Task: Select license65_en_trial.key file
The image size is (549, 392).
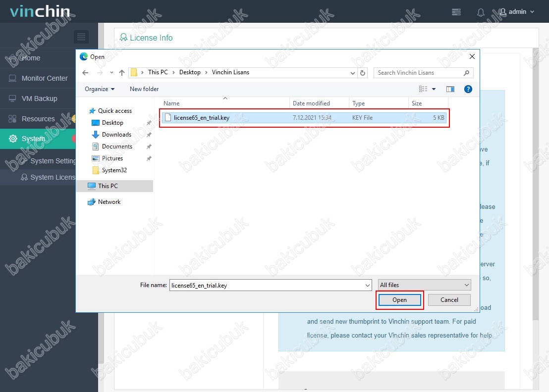Action: click(304, 118)
